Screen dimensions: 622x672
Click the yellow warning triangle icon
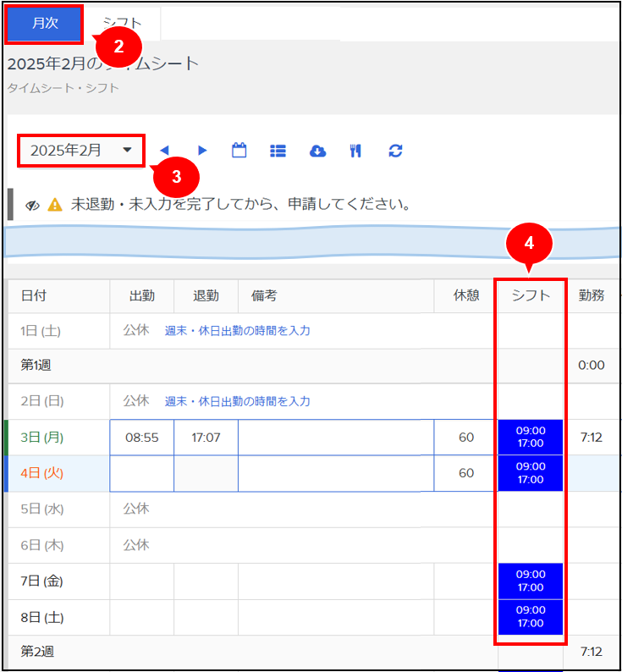coord(55,204)
